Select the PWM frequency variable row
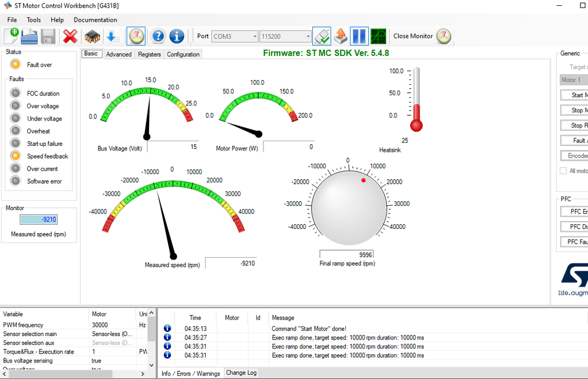 (74, 325)
